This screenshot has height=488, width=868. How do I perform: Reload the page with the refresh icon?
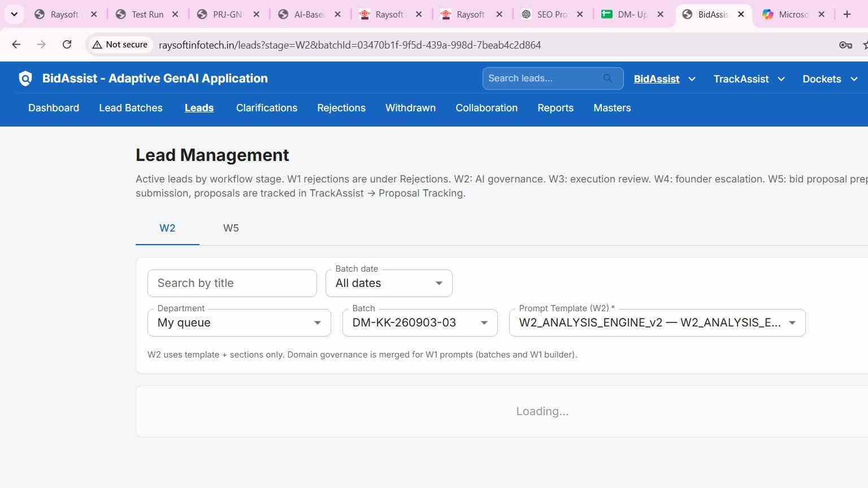point(67,45)
